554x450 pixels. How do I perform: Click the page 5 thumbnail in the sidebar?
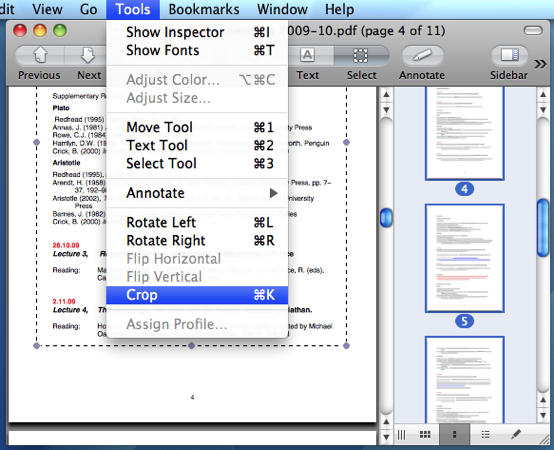click(465, 258)
